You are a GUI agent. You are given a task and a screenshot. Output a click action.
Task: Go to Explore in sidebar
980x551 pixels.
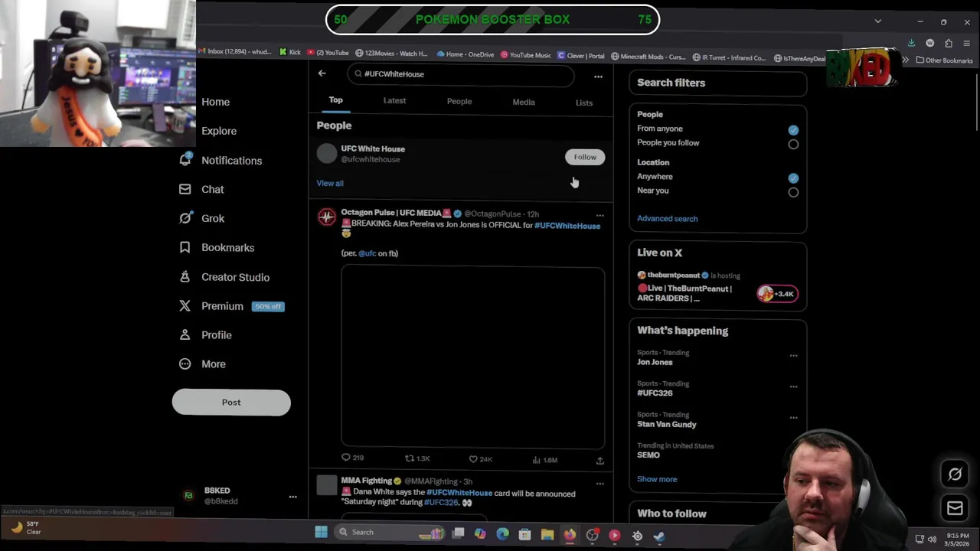(219, 131)
